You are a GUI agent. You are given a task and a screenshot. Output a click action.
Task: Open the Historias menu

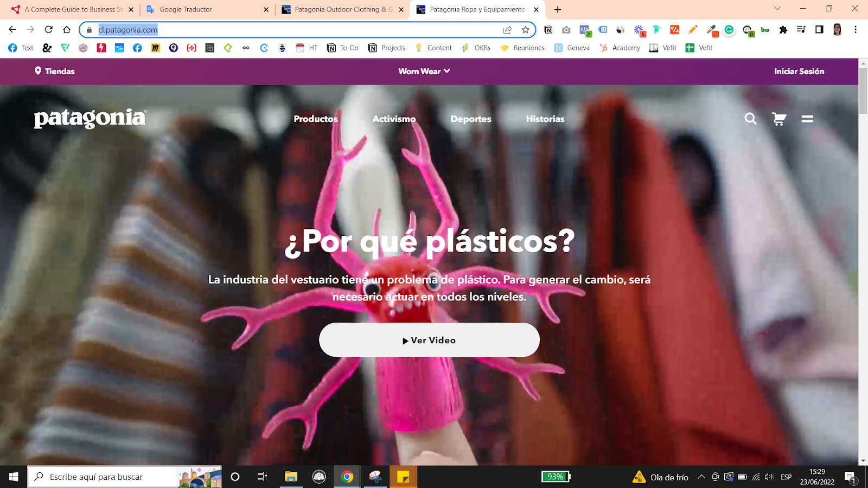pos(545,119)
